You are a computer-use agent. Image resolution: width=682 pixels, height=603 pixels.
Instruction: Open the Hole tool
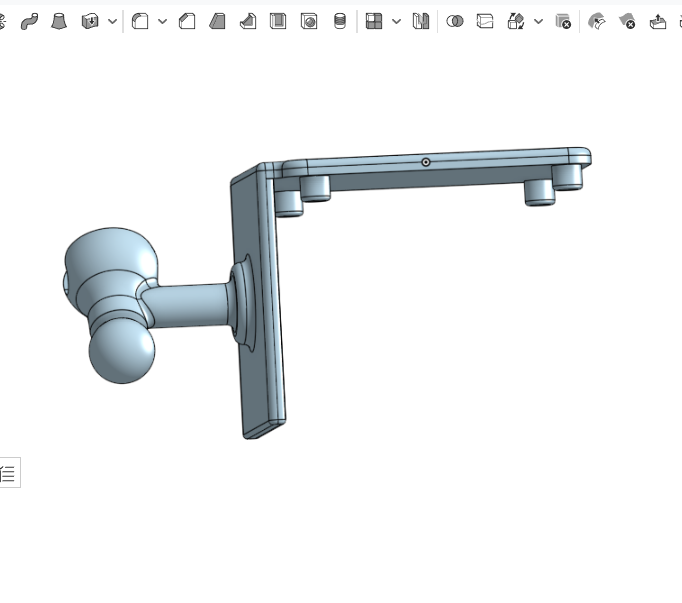point(309,21)
